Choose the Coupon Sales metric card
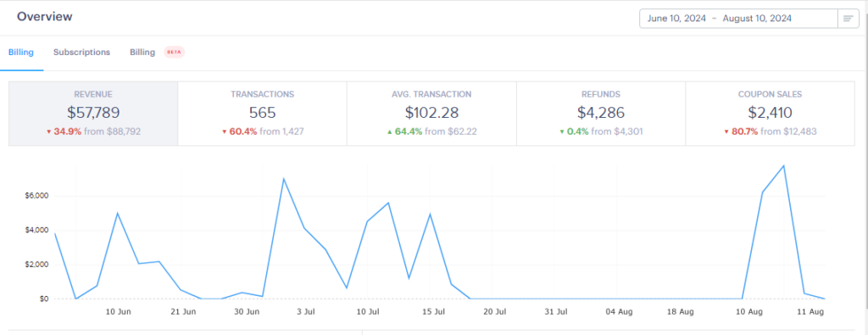The height and width of the screenshot is (335, 868). pos(770,114)
